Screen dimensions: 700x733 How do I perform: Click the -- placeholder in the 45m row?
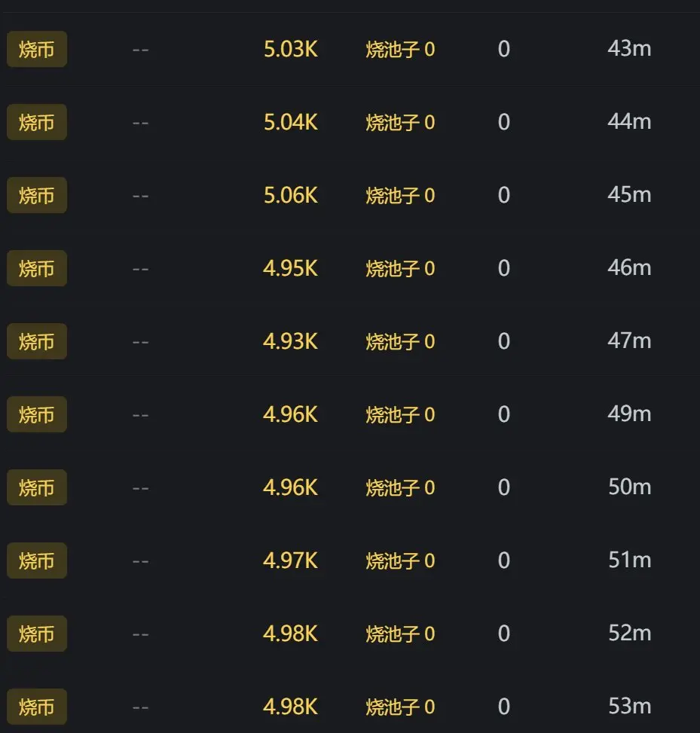pos(140,196)
